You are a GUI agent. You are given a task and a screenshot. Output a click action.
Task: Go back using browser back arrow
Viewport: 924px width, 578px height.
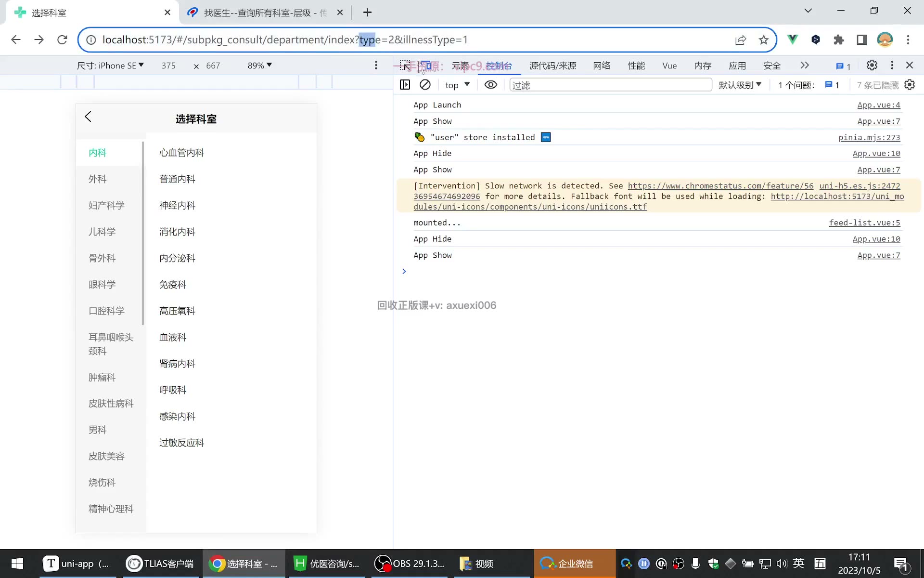tap(16, 39)
